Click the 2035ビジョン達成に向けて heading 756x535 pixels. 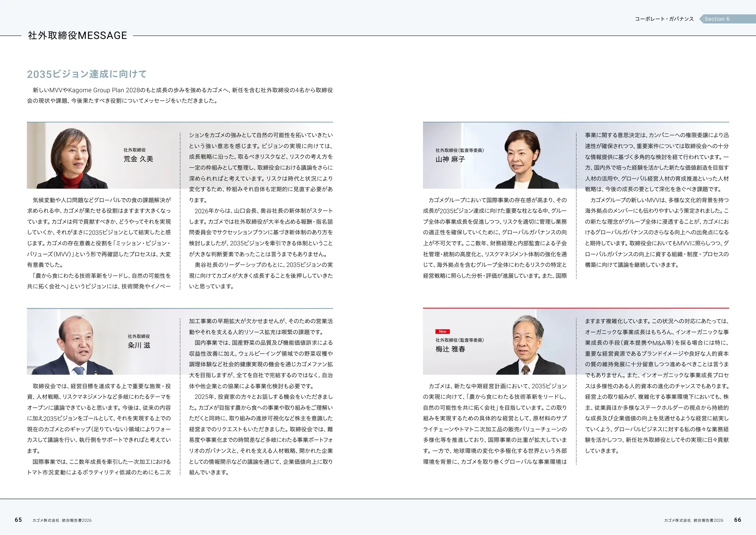tap(87, 74)
